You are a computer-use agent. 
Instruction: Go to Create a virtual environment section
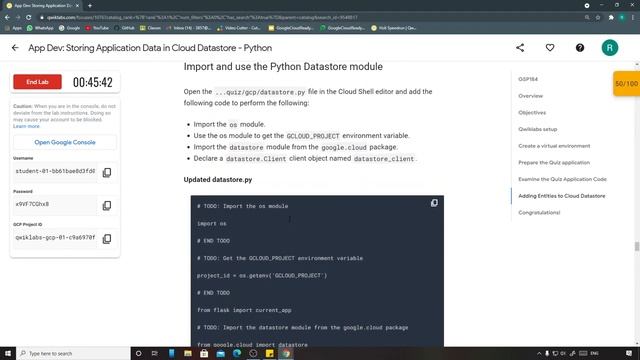pyautogui.click(x=554, y=146)
